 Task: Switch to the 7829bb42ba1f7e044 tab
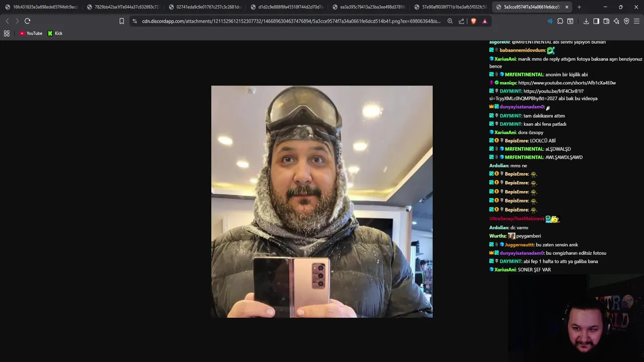123,7
